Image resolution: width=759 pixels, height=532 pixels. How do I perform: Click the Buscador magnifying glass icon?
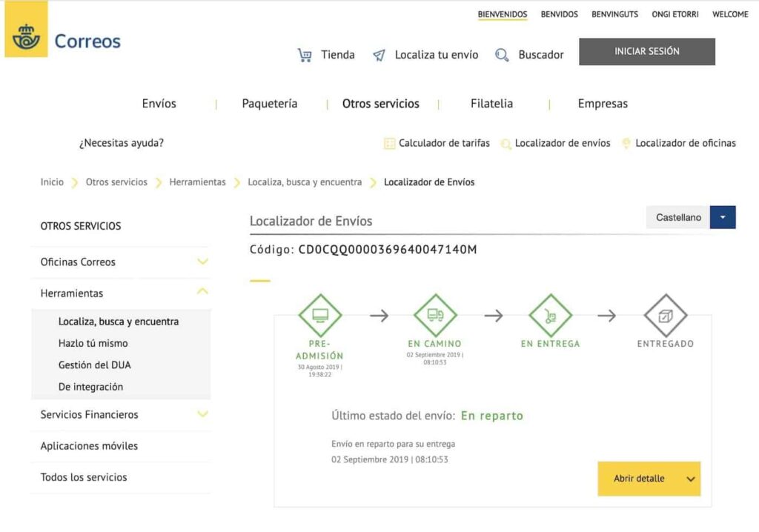[502, 55]
